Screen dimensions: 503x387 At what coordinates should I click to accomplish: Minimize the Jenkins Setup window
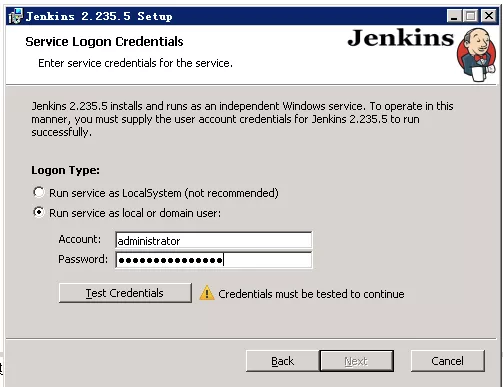pyautogui.click(x=454, y=16)
